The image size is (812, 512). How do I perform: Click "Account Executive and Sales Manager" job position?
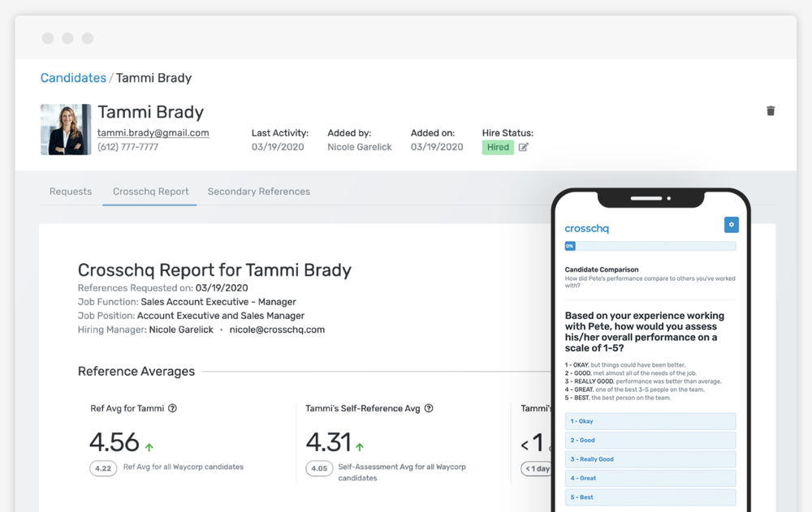(x=221, y=316)
